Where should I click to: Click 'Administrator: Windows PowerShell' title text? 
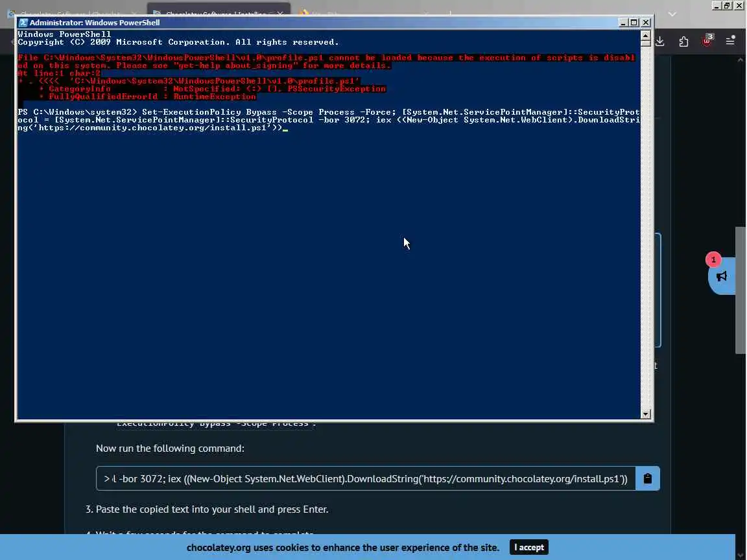95,23
